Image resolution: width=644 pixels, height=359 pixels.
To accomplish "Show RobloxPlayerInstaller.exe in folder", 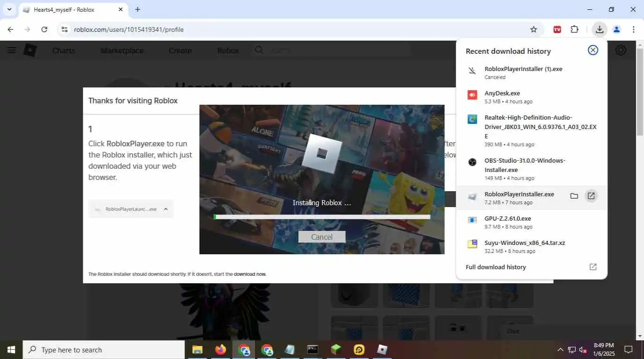I will click(574, 196).
